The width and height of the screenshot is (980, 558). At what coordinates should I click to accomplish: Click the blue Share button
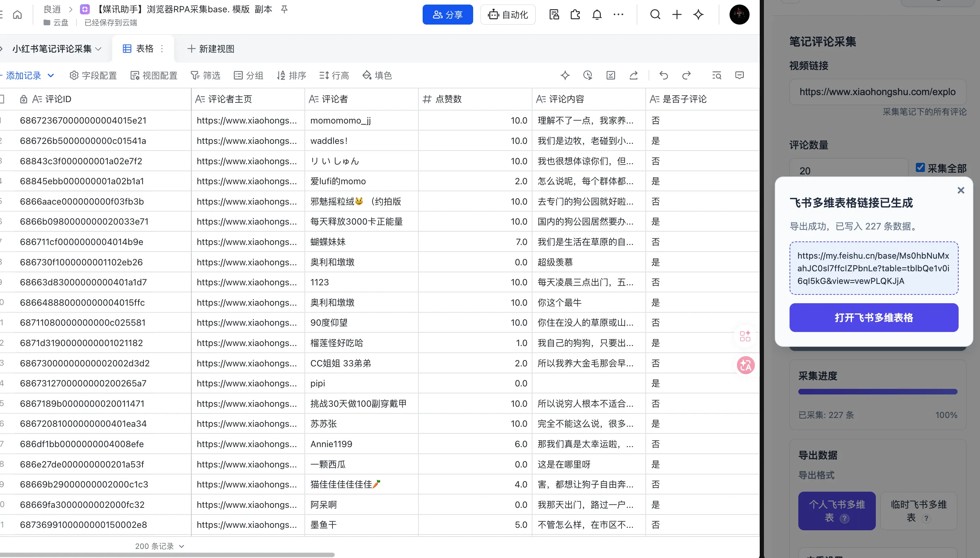(448, 14)
